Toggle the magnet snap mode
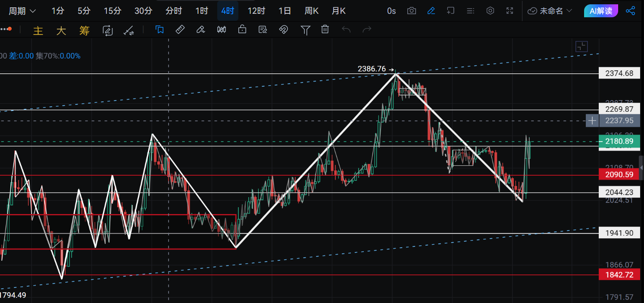The width and height of the screenshot is (644, 303). click(283, 30)
